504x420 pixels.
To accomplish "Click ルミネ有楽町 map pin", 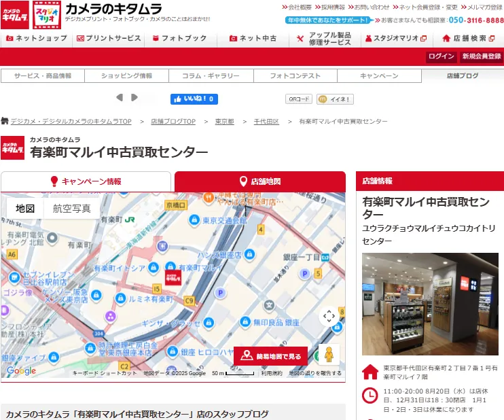I will coord(120,298).
